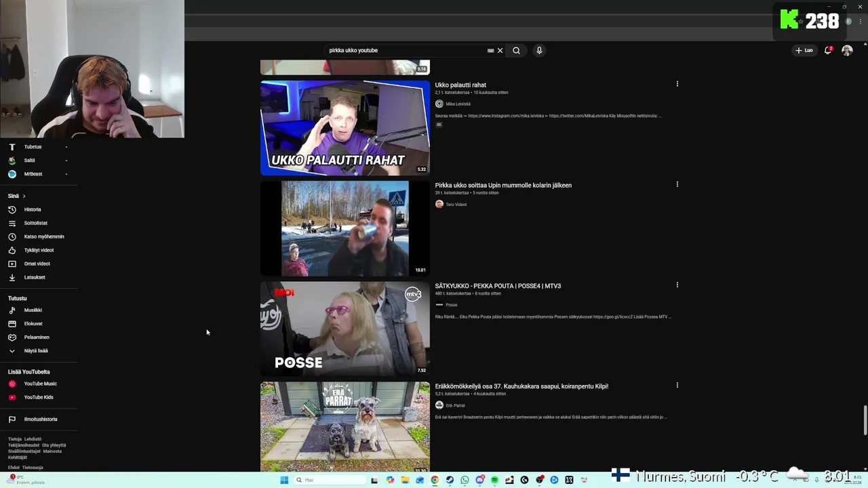Expand the Sinä section chevron
Screen dimensions: 868x488
coord(24,196)
